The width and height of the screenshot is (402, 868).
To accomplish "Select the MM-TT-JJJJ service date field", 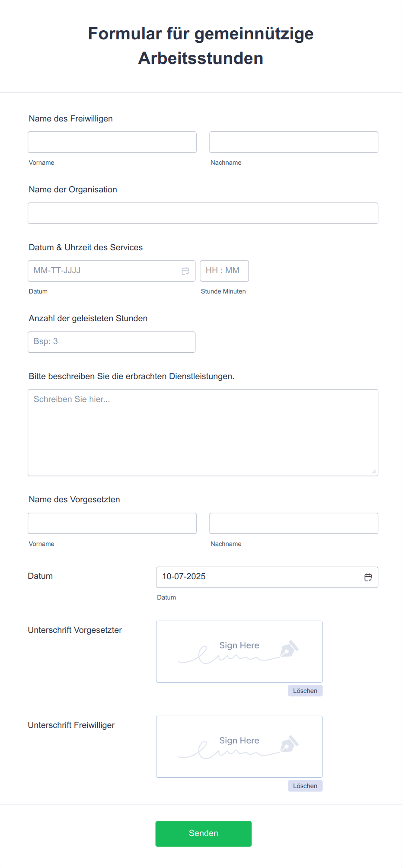I will point(112,271).
